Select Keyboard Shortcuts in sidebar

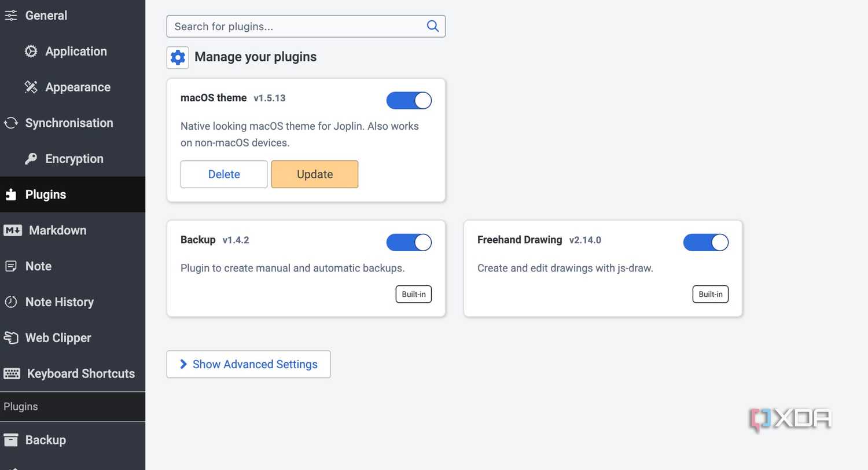coord(72,374)
